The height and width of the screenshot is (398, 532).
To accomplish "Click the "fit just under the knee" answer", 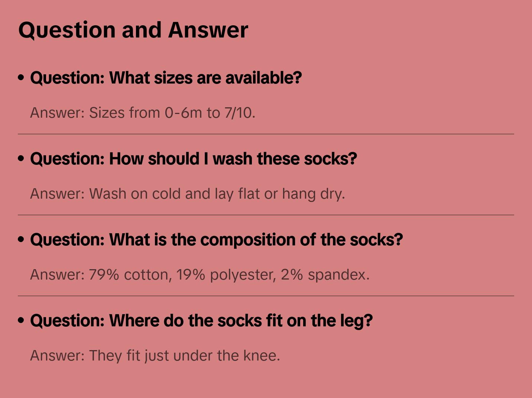I will coord(155,356).
